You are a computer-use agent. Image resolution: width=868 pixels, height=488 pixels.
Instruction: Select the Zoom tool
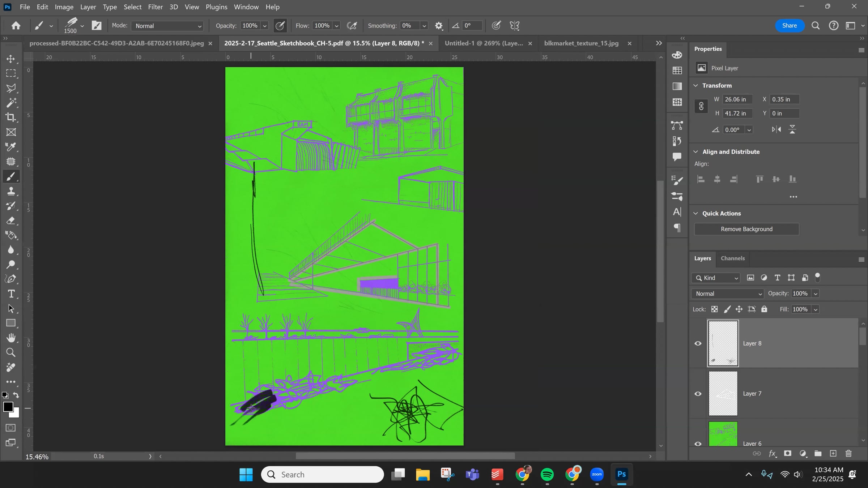(11, 353)
